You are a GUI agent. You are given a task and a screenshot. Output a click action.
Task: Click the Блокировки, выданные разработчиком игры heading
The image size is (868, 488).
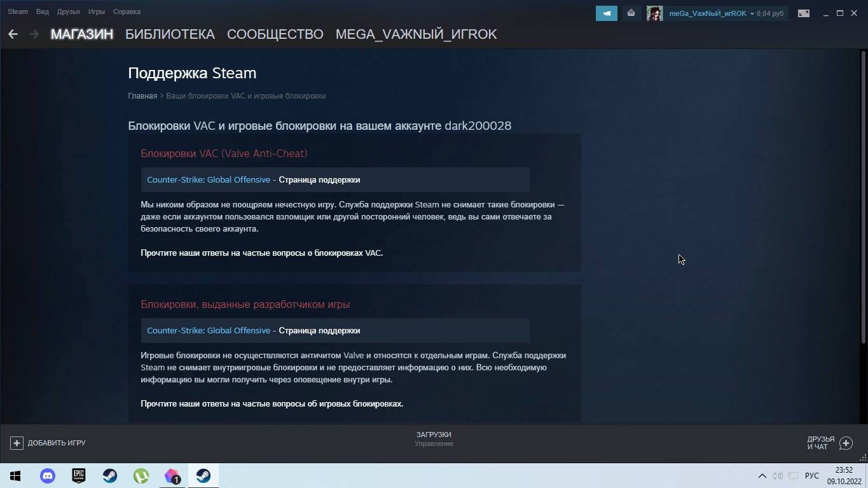[245, 305]
